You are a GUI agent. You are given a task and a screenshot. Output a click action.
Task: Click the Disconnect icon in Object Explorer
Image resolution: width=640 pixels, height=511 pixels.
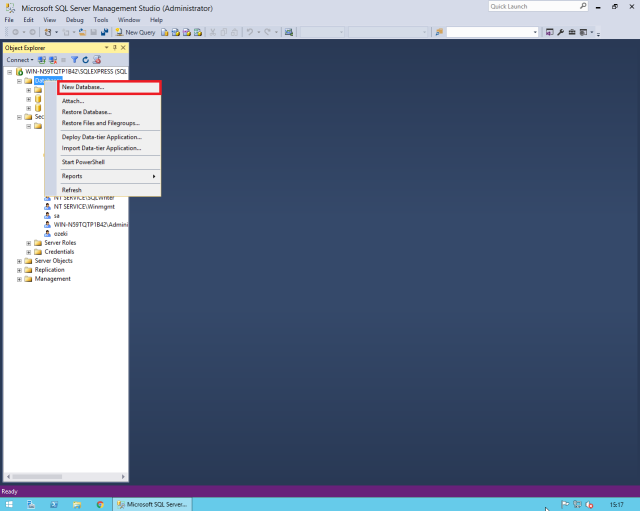(53, 60)
